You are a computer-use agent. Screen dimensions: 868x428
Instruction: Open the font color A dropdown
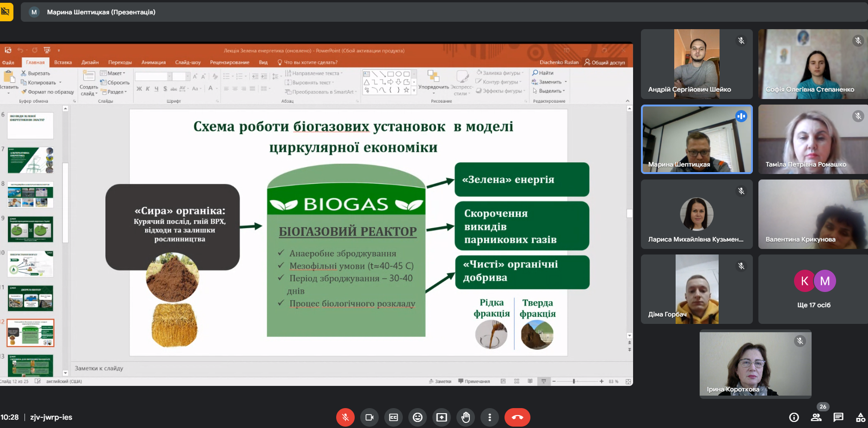point(212,88)
